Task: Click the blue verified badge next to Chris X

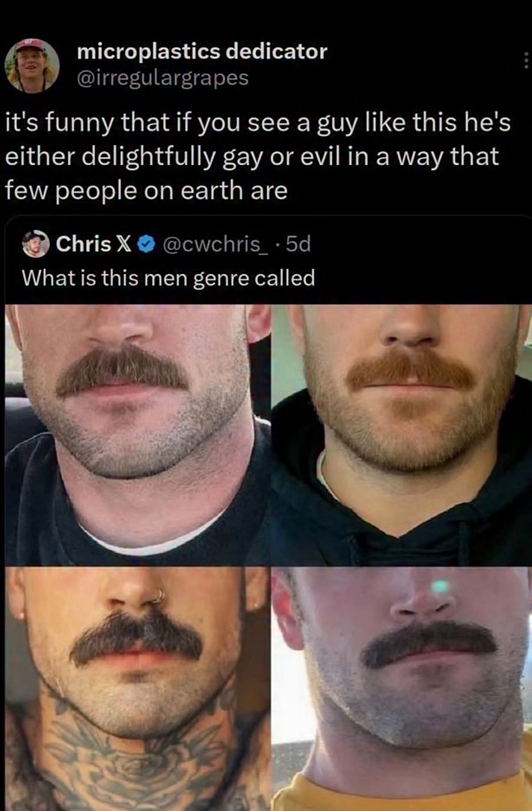Action: click(x=146, y=244)
